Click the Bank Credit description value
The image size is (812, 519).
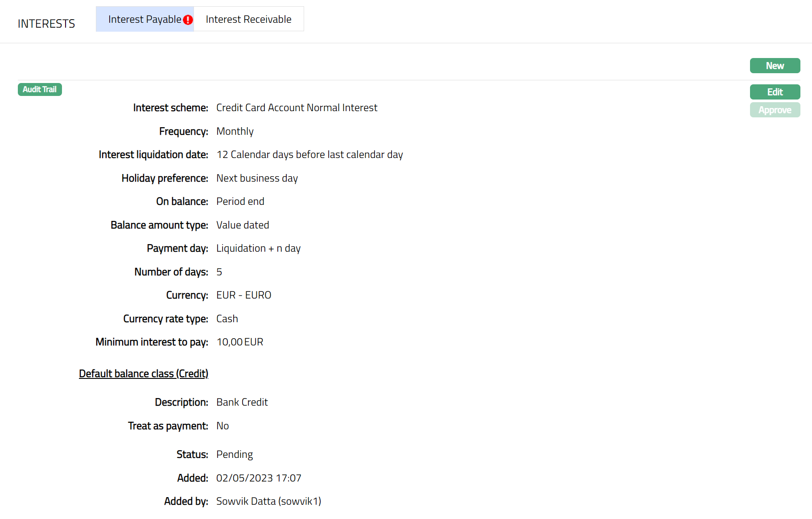click(x=242, y=402)
